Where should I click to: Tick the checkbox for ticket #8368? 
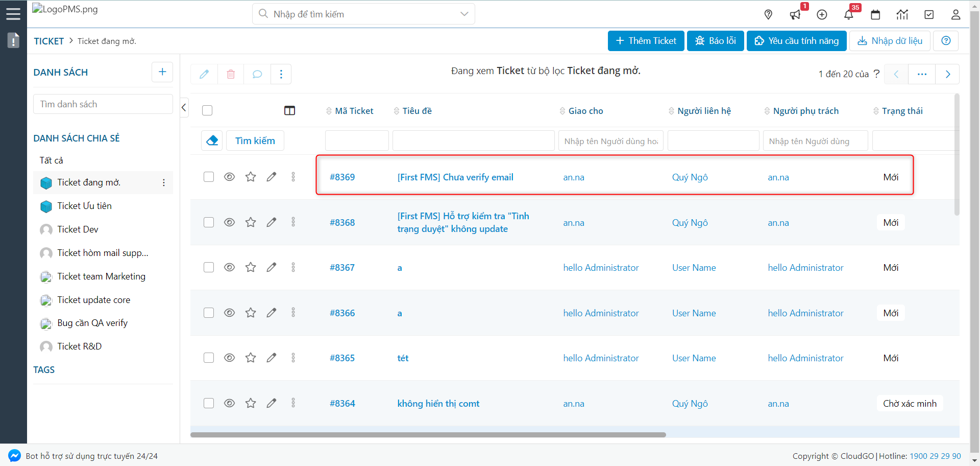pos(209,222)
